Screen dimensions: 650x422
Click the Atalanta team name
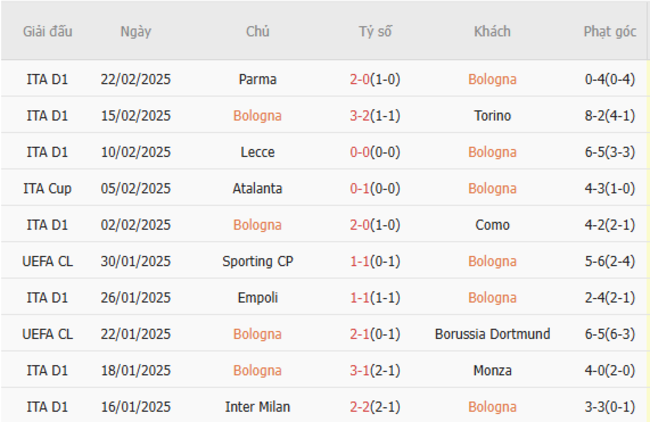point(257,188)
